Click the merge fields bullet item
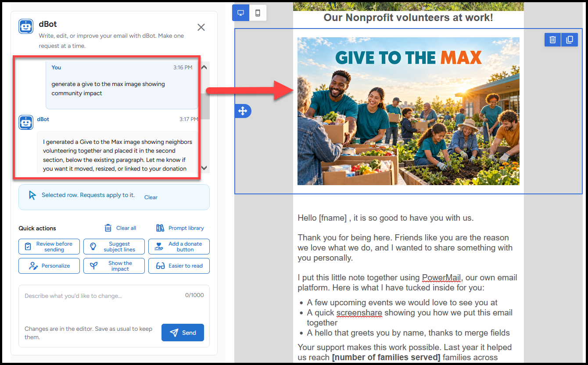This screenshot has width=588, height=365. coord(409,333)
